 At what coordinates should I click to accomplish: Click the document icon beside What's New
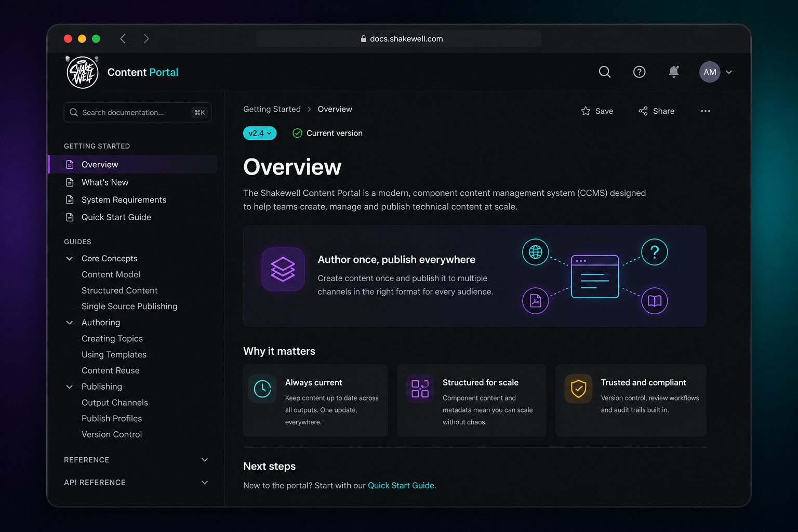point(70,182)
